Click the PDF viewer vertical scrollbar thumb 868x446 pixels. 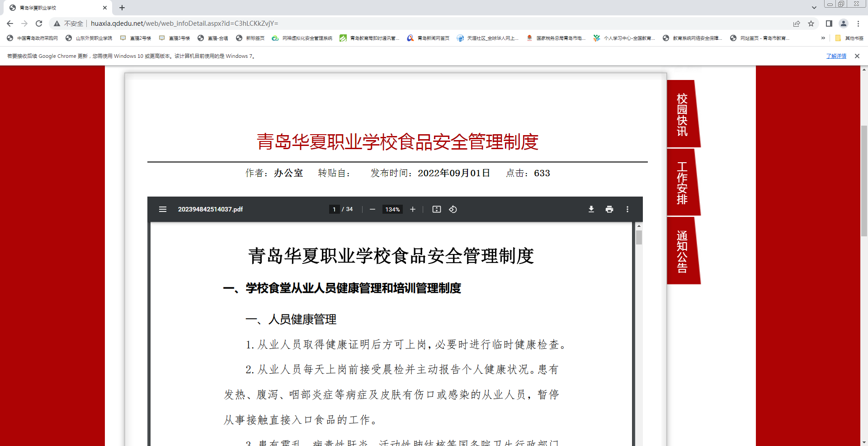pos(639,237)
